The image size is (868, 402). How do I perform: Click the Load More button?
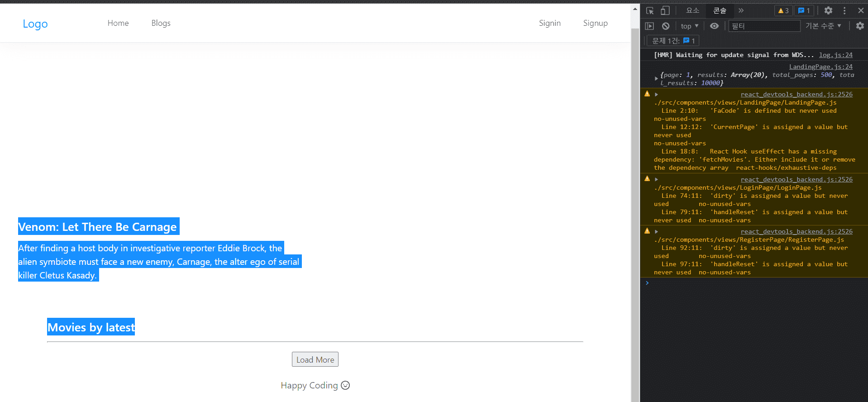315,359
